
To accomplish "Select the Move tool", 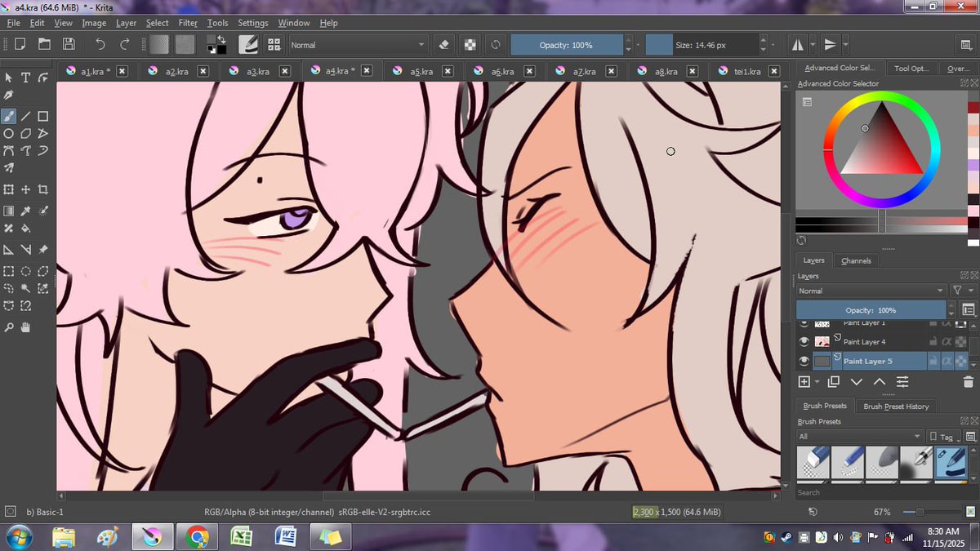I will click(x=26, y=189).
